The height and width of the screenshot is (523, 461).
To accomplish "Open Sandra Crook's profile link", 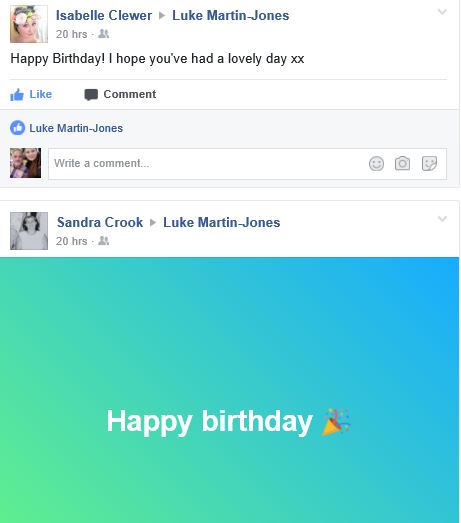I will pos(100,222).
